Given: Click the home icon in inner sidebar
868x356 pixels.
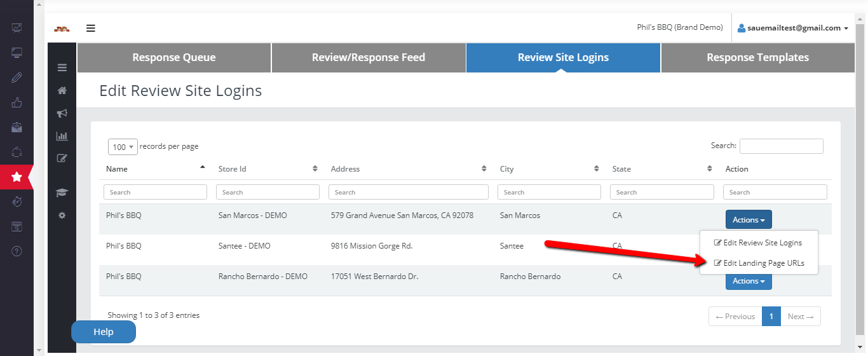Looking at the screenshot, I should pyautogui.click(x=62, y=91).
